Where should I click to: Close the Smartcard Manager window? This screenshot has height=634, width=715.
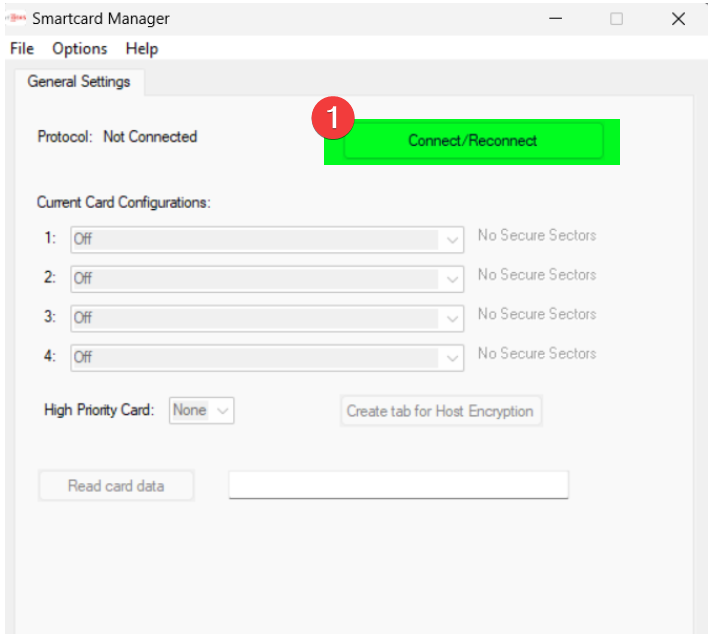click(679, 19)
